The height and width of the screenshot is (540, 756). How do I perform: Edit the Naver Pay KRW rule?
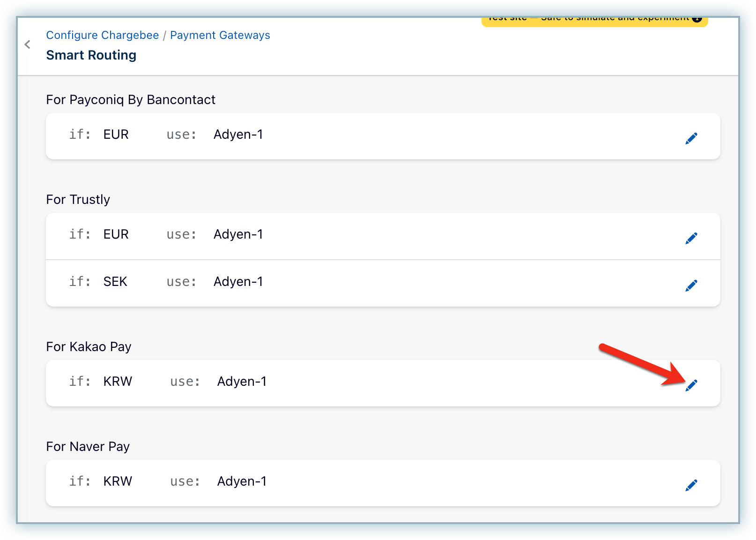[691, 485]
